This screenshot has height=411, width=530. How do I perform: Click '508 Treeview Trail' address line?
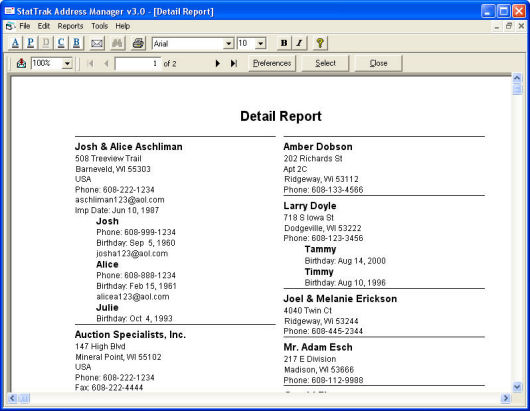point(108,159)
